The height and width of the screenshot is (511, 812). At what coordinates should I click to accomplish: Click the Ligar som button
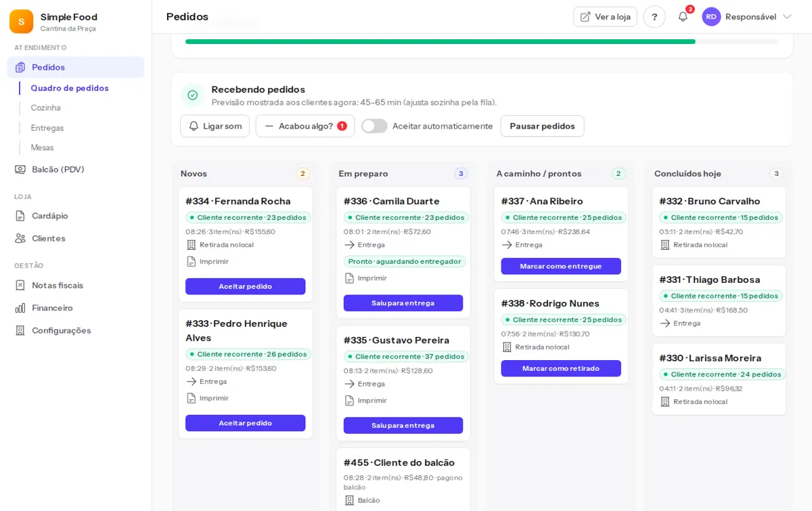point(215,126)
